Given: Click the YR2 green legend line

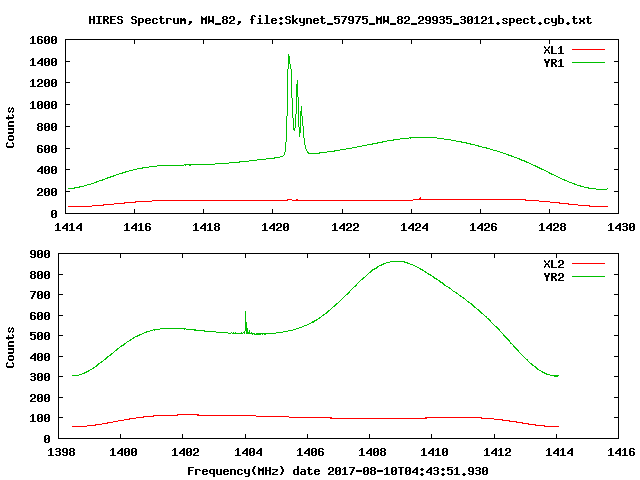Looking at the screenshot, I should click(x=588, y=277).
